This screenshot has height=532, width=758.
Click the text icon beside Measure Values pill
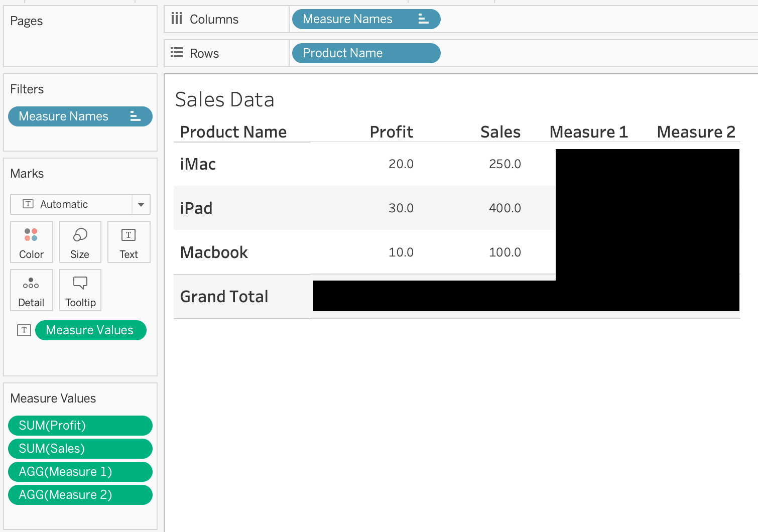24,330
